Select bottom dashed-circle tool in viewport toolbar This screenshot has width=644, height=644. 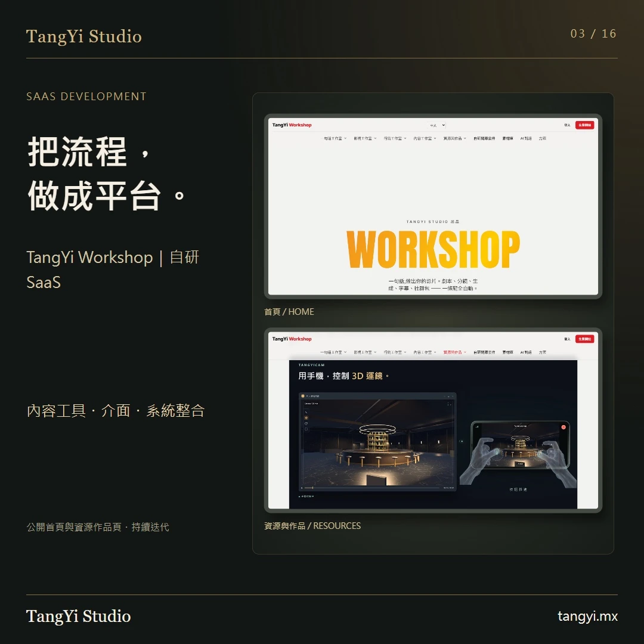point(306,429)
